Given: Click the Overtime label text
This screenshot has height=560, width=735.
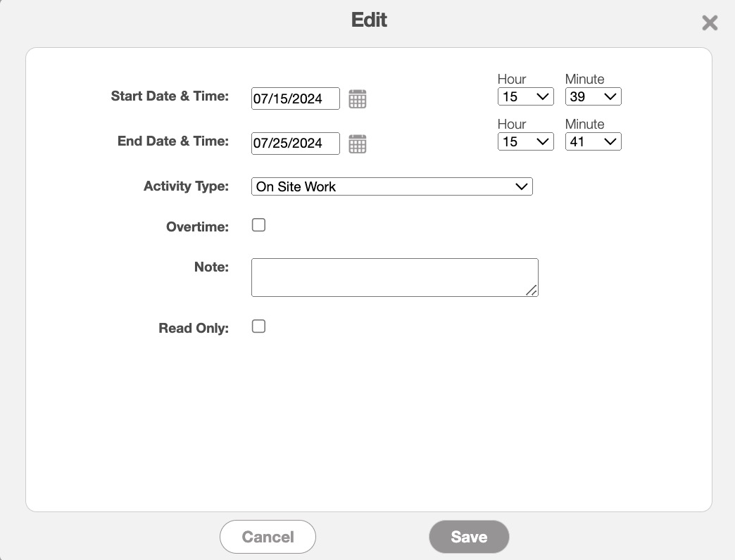Looking at the screenshot, I should tap(197, 227).
